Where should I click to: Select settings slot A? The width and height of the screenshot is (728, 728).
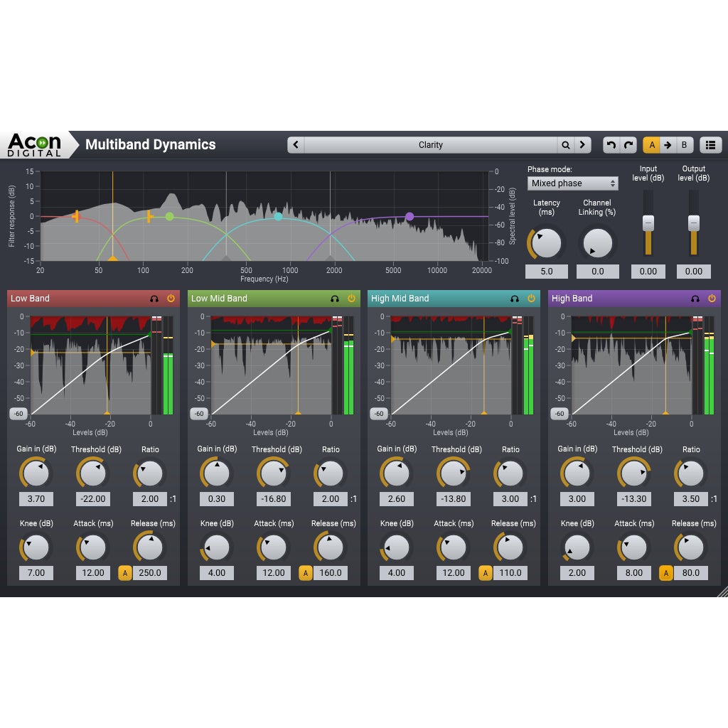pos(652,145)
